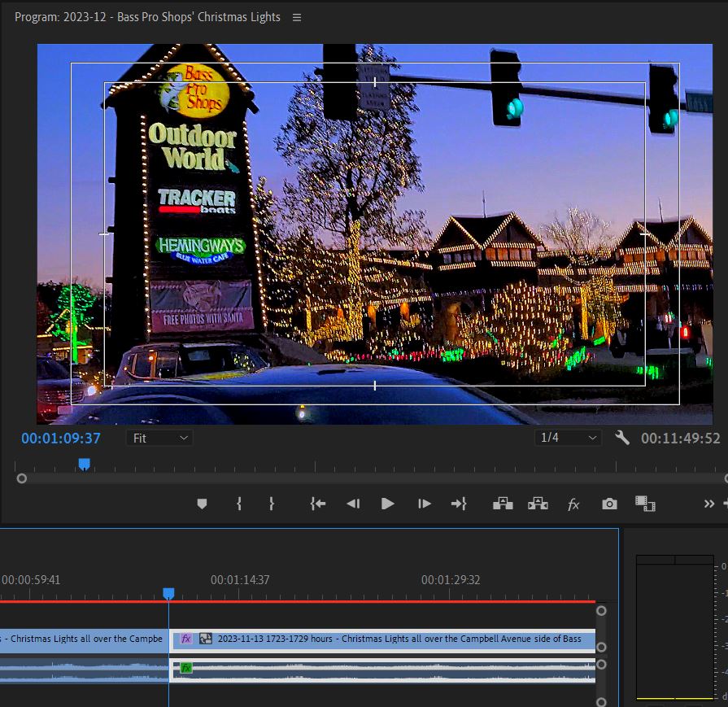Image resolution: width=728 pixels, height=707 pixels.
Task: Select the video clip ending in 'Campe'
Action: point(84,641)
